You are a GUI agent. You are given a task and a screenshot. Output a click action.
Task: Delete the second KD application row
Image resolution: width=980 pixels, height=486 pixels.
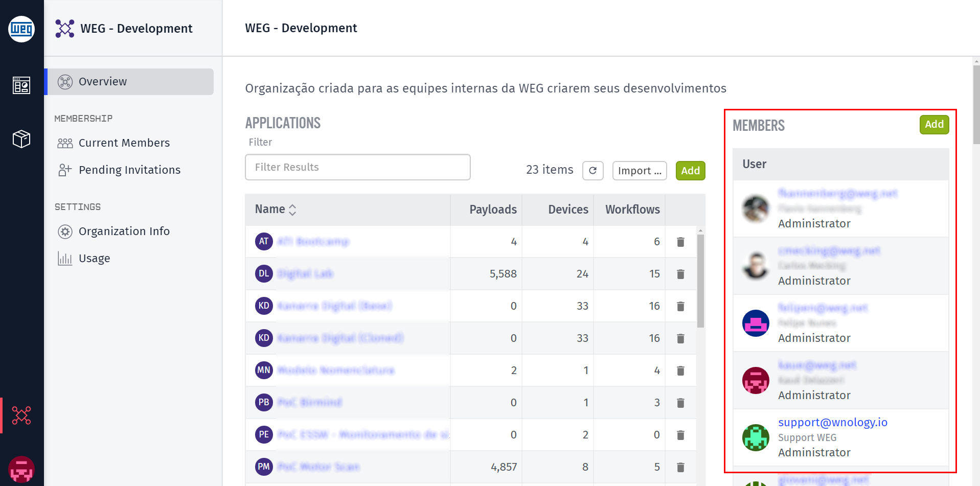coord(680,338)
